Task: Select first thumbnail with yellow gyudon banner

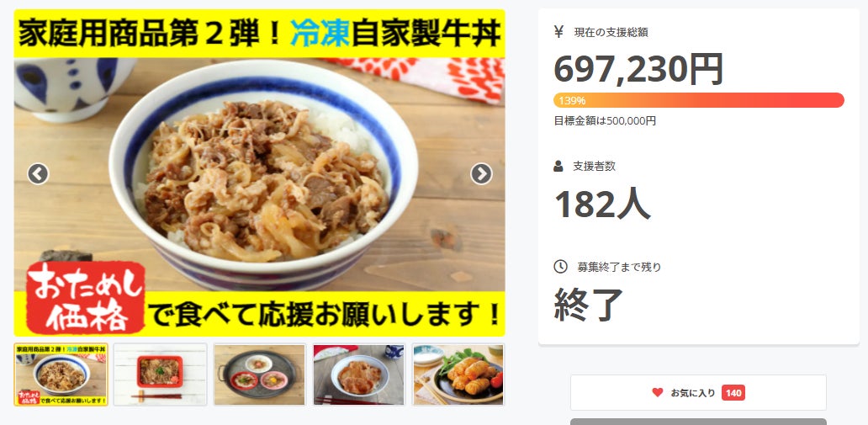Action: [x=61, y=375]
